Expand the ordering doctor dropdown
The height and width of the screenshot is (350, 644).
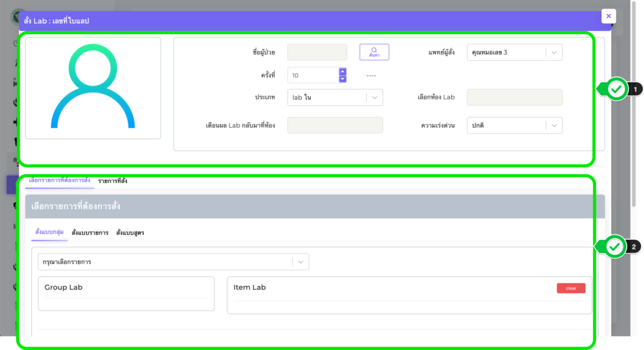click(553, 52)
